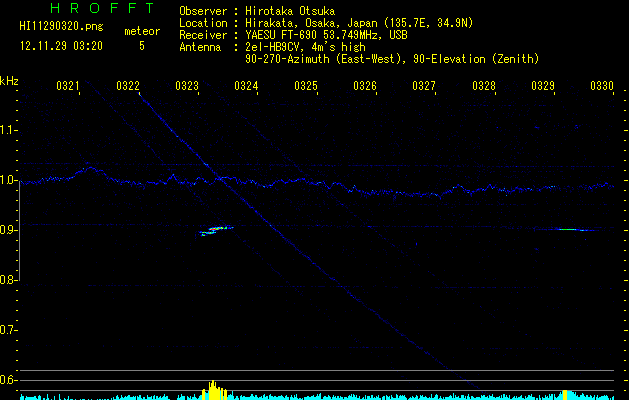Click the 1.1 kHz axis label
The width and height of the screenshot is (629, 400).
point(8,130)
